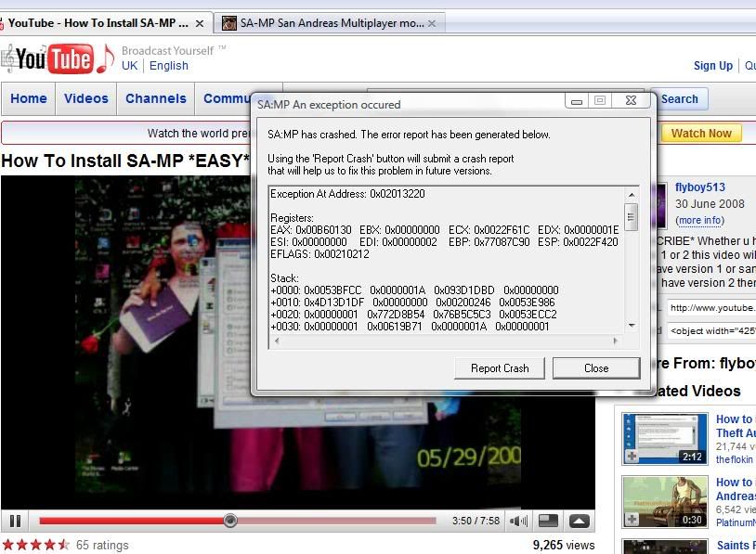Click the SA-MP tab favicon
Image resolution: width=756 pixels, height=554 pixels.
pos(229,22)
